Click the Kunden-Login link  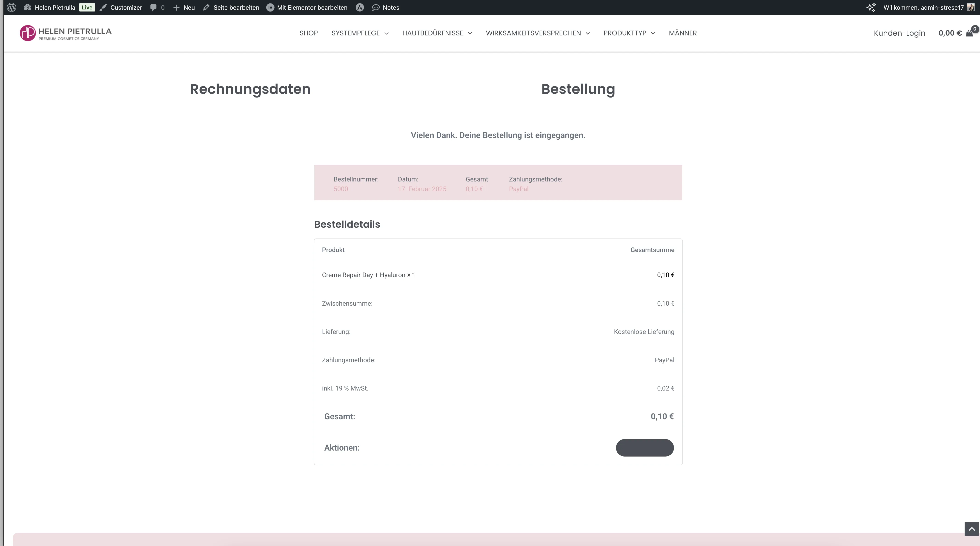click(x=899, y=33)
